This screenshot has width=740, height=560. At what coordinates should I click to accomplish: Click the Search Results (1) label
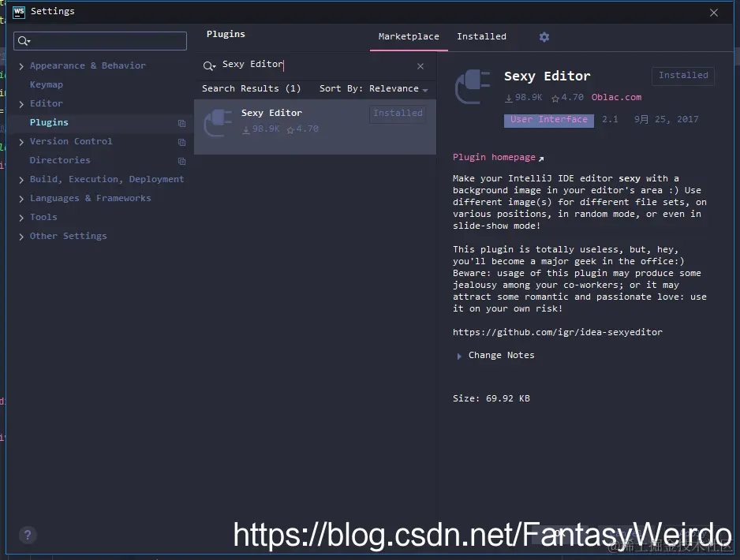[x=251, y=88]
